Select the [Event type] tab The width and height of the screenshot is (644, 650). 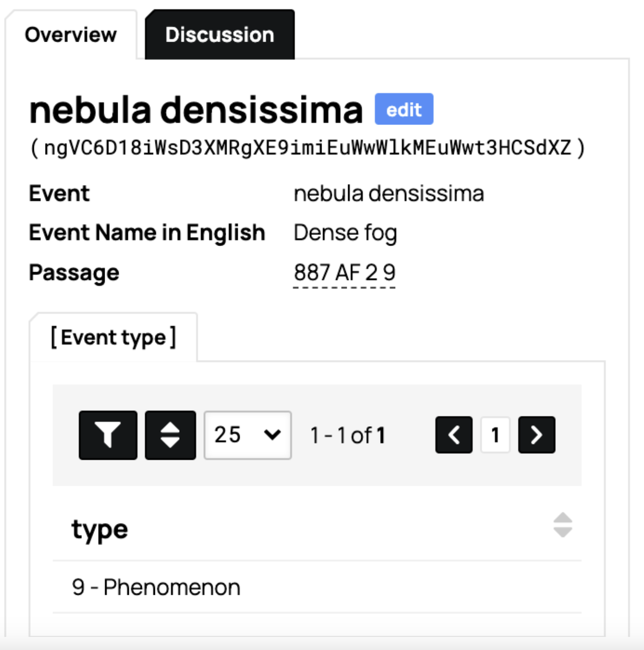point(114,337)
